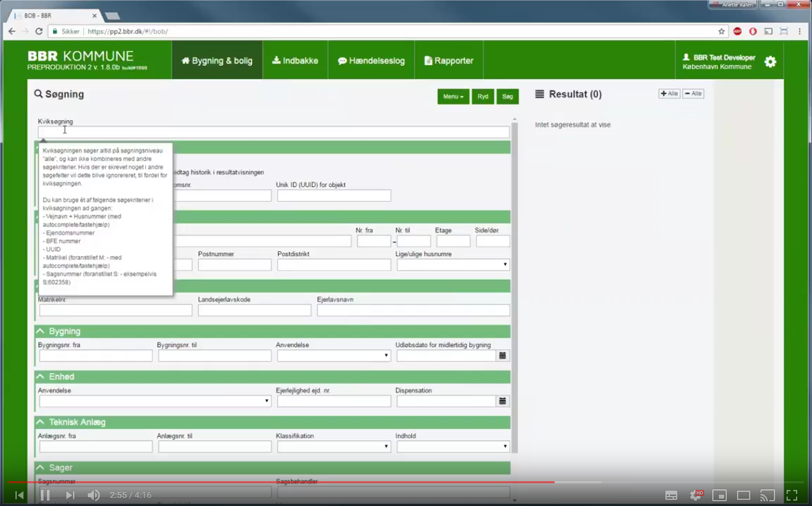Screen dimensions: 812x506
Task: Expand all results with +Alle
Action: (x=669, y=94)
